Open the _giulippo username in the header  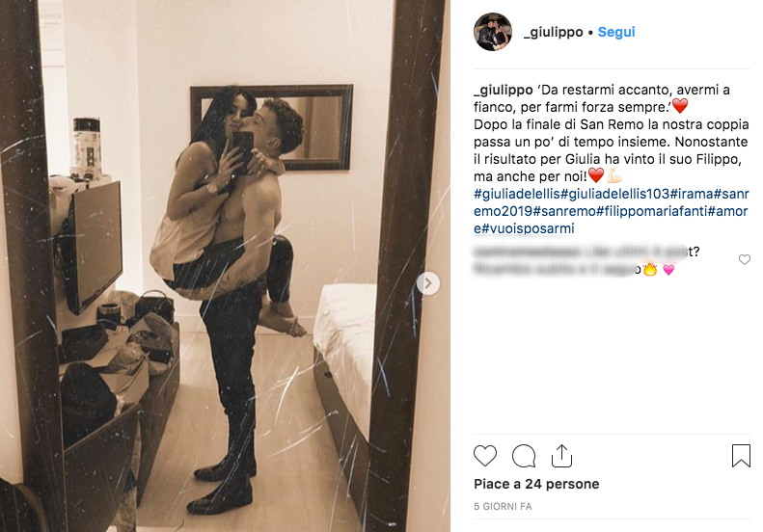pyautogui.click(x=554, y=32)
